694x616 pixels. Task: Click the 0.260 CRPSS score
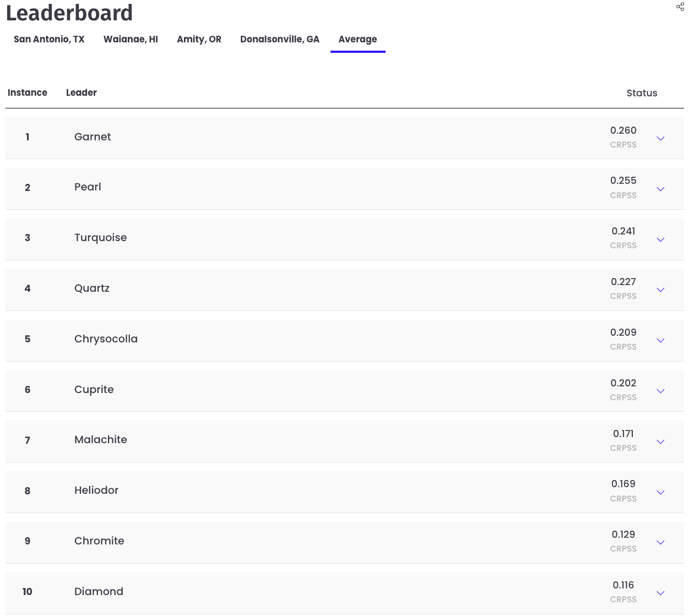click(x=623, y=130)
